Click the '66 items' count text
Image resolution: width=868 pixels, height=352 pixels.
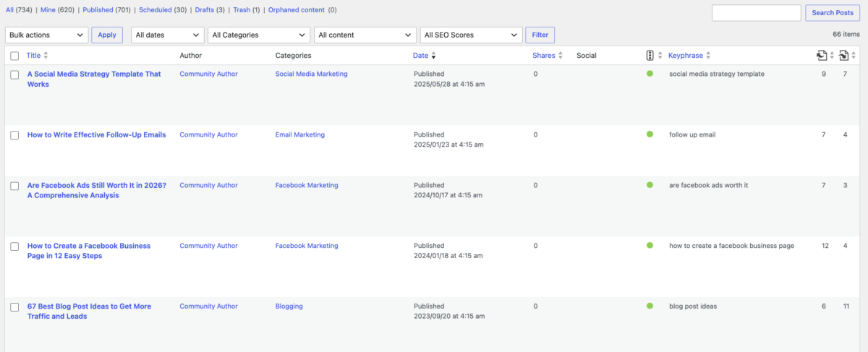pos(846,34)
